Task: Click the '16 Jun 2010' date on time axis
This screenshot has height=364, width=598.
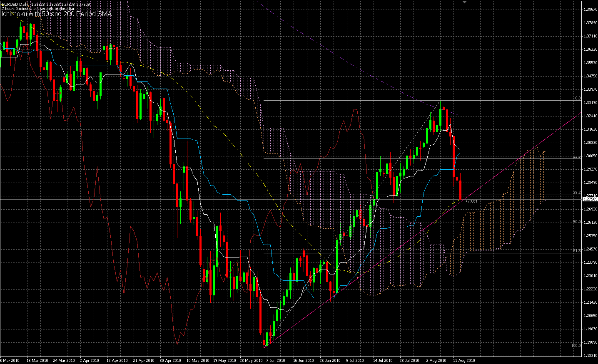Action: point(303,361)
